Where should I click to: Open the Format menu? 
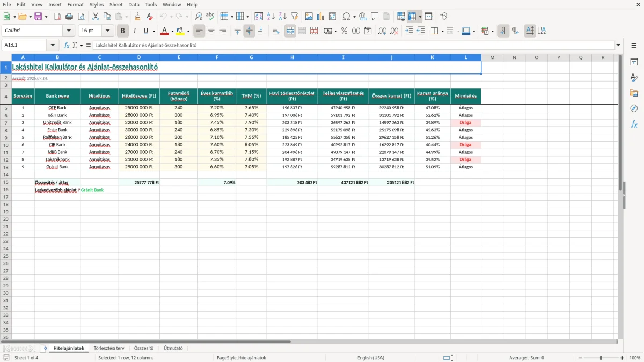(x=75, y=4)
